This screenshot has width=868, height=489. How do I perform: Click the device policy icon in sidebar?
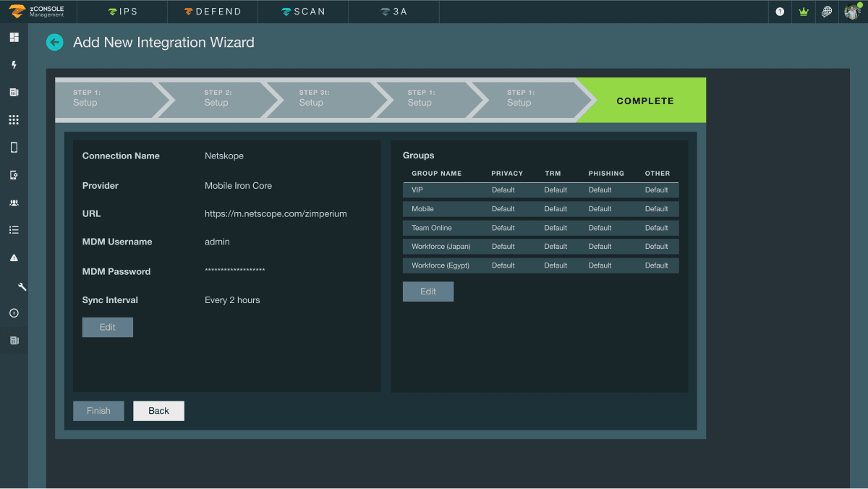pyautogui.click(x=13, y=174)
